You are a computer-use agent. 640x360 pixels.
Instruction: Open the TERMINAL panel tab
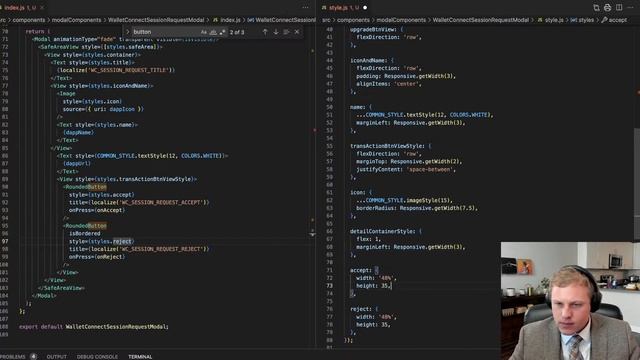coord(140,356)
